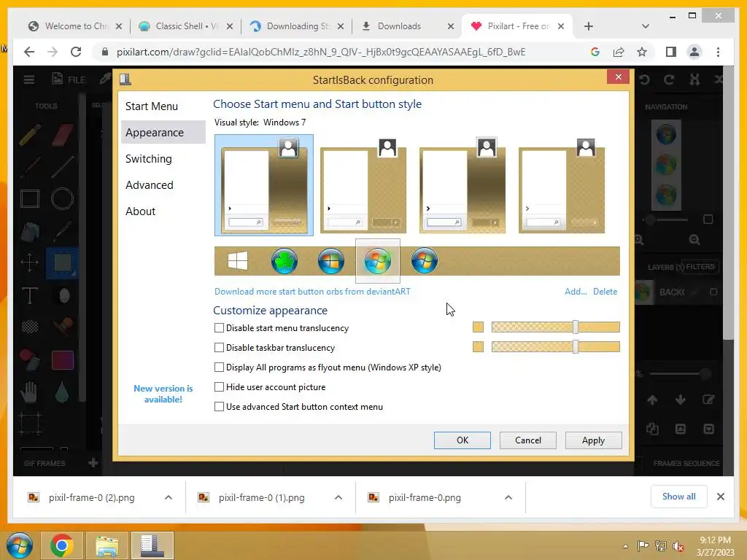Open Chrome profile icon
747x560 pixels.
[694, 52]
